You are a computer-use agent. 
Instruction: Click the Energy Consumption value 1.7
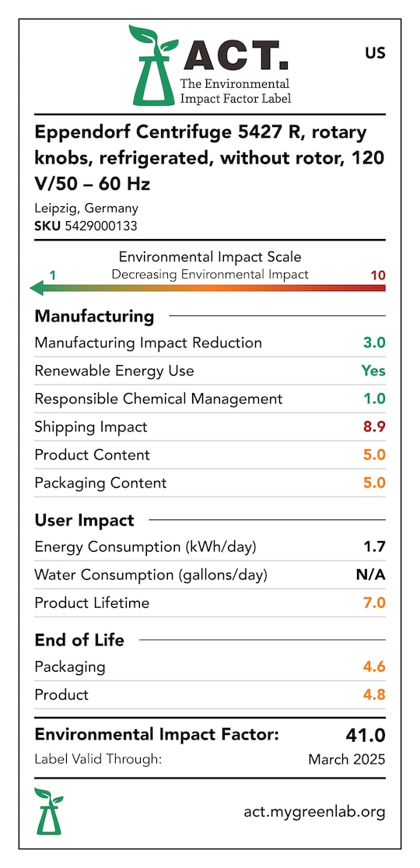click(x=375, y=547)
